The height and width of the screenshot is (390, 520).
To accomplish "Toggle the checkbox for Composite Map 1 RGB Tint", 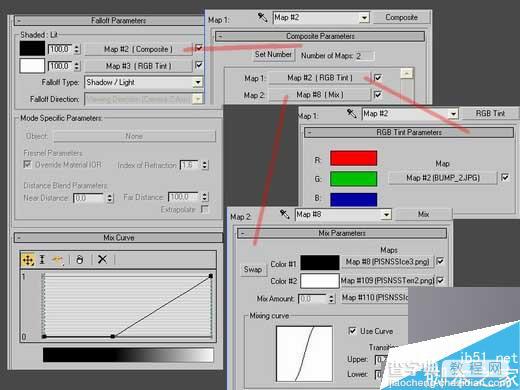I will 378,78.
